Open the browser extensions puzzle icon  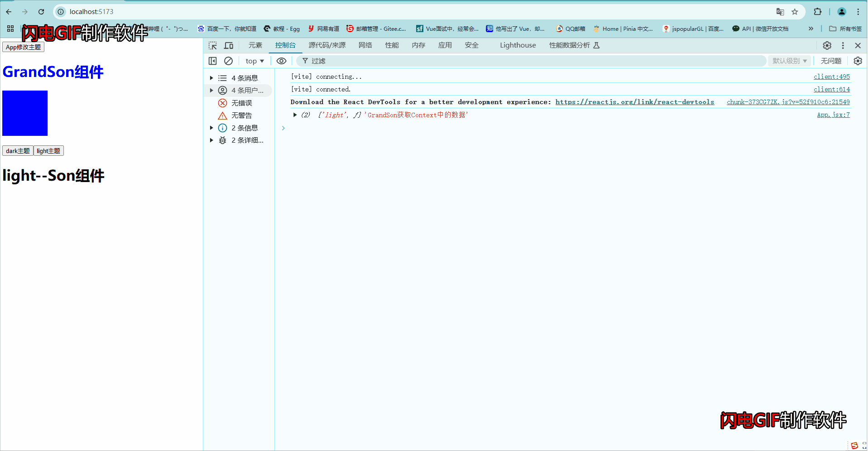817,12
